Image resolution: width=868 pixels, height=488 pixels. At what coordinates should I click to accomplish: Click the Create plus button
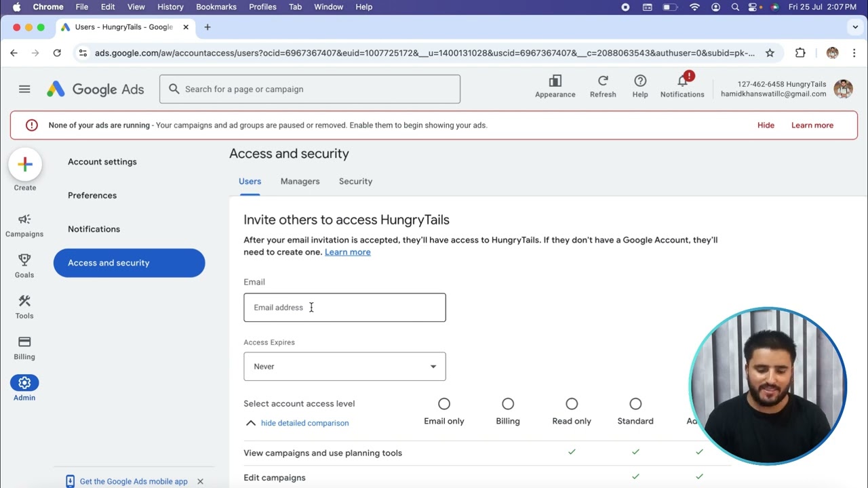click(25, 164)
